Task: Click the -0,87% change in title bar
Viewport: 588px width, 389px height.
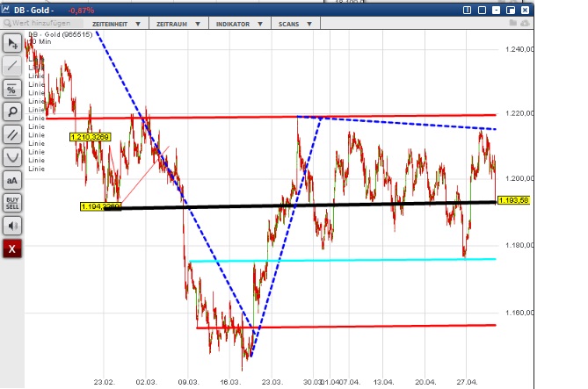Action: click(81, 11)
